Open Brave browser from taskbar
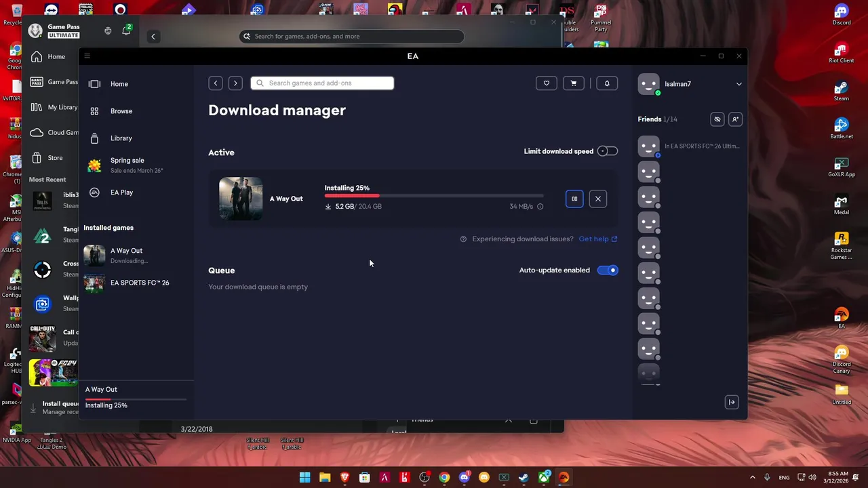Image resolution: width=868 pixels, height=488 pixels. tap(344, 477)
